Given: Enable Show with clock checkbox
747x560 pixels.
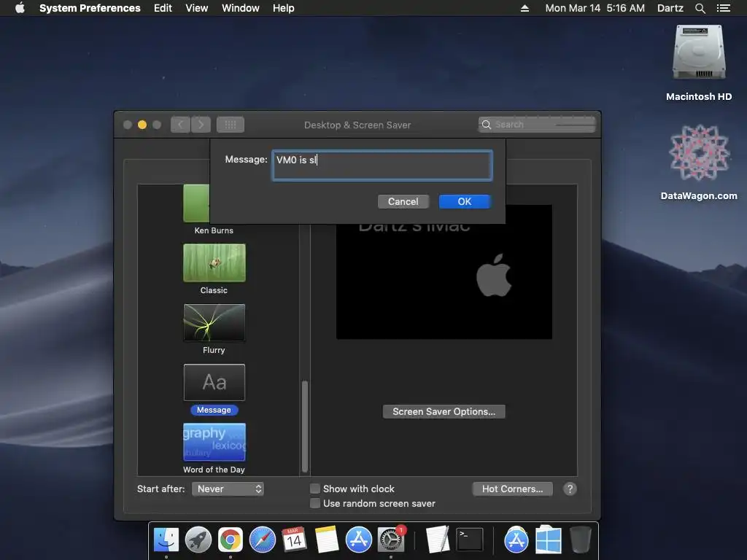Looking at the screenshot, I should 315,489.
